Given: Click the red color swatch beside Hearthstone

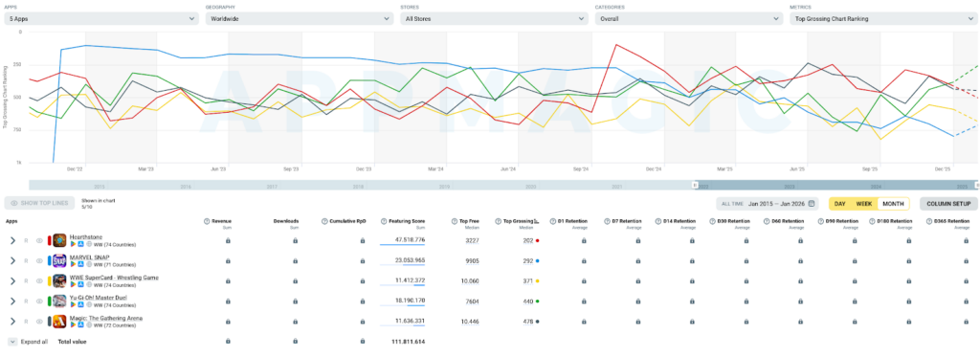Looking at the screenshot, I should click(x=50, y=240).
